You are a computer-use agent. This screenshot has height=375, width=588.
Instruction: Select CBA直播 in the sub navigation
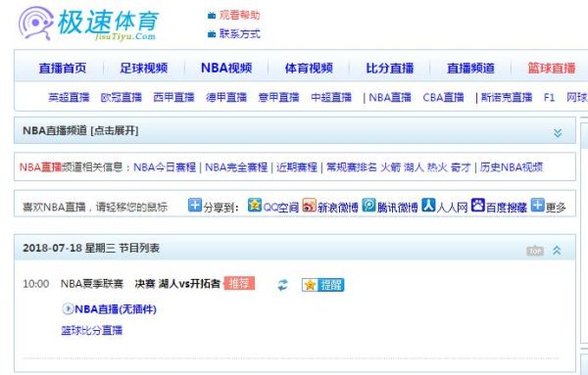click(443, 97)
